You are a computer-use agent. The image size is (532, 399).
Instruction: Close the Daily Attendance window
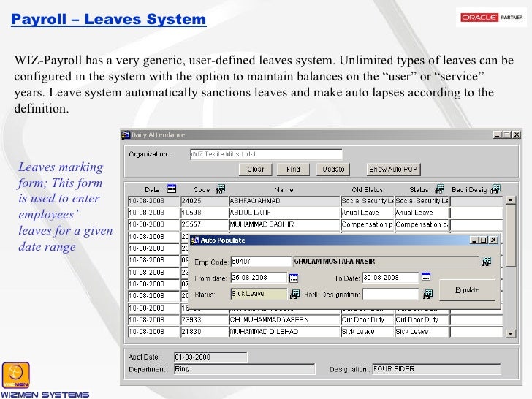pos(517,134)
